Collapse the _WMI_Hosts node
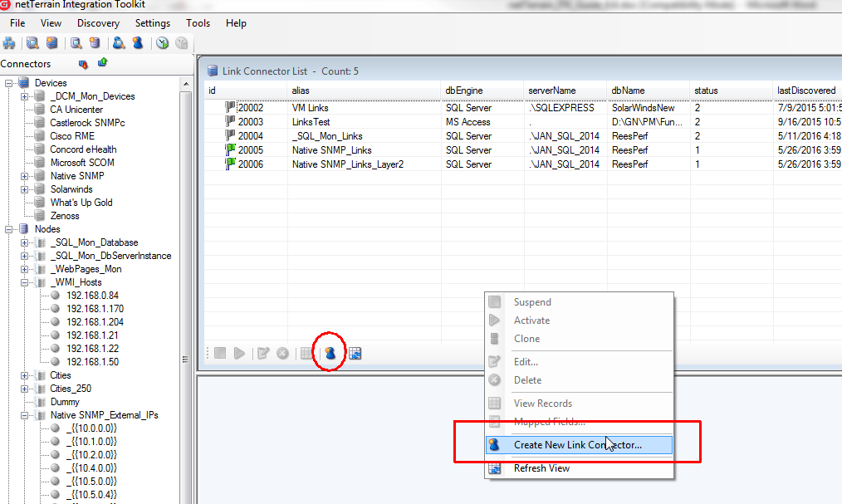Image resolution: width=842 pixels, height=504 pixels. pyautogui.click(x=25, y=282)
